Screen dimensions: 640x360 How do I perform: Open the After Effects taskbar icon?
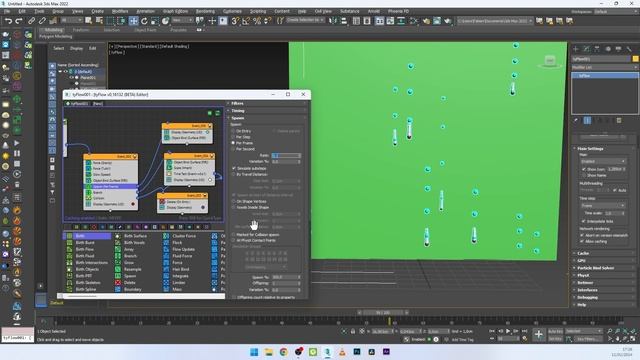[x=386, y=351]
